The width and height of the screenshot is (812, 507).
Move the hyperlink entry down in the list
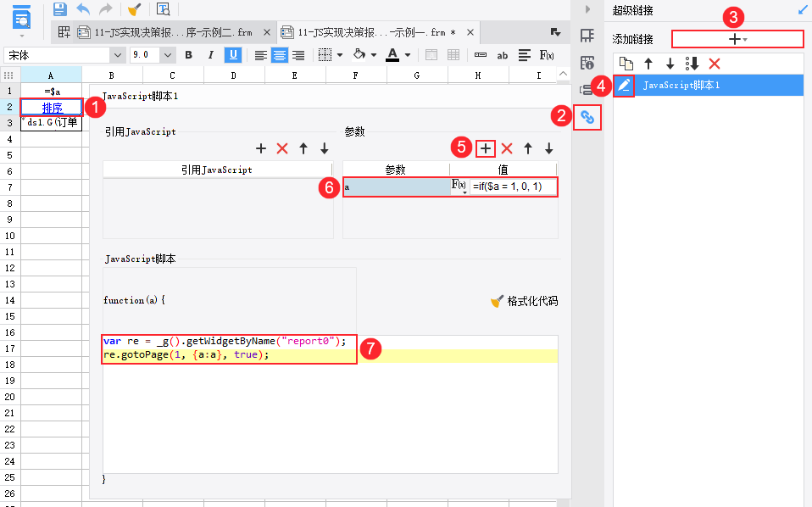[x=670, y=64]
